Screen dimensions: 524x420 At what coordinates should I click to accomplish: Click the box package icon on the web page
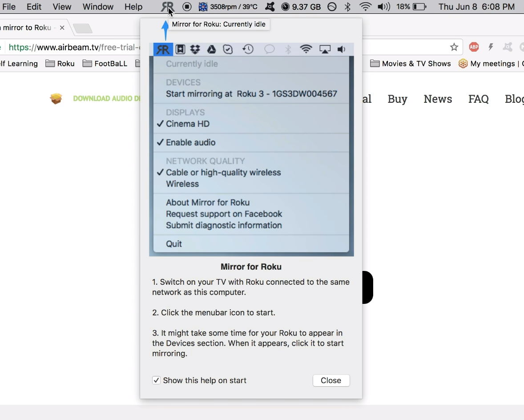click(x=56, y=99)
